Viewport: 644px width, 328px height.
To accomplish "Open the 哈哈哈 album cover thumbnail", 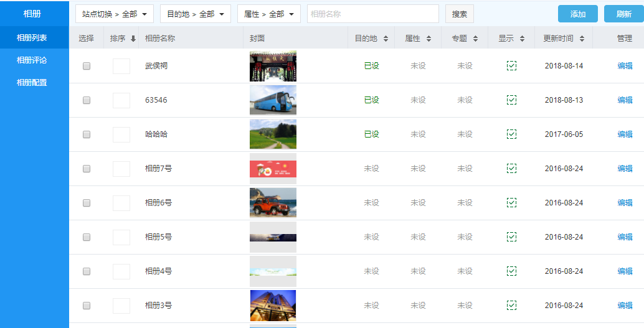I will click(x=273, y=134).
